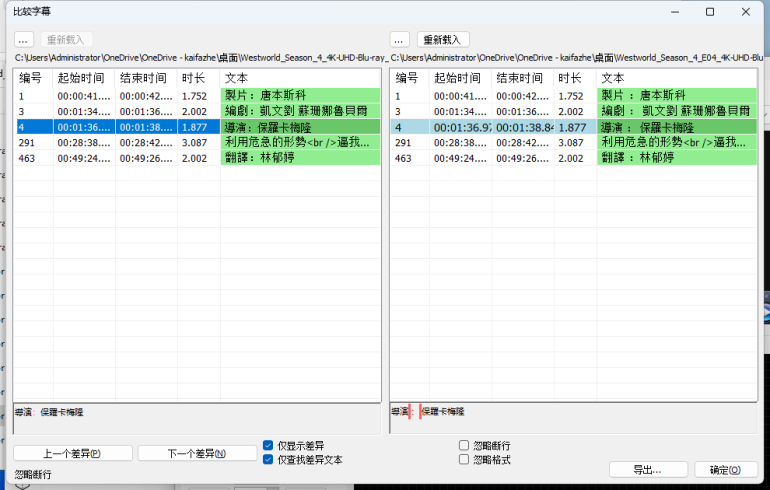Click right table 起始时间 column header
Image resolution: width=770 pixels, height=490 pixels.
tap(461, 78)
